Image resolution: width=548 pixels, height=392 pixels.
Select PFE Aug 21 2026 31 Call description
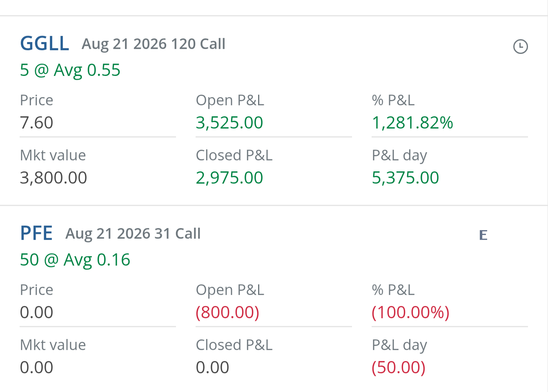[x=133, y=234]
